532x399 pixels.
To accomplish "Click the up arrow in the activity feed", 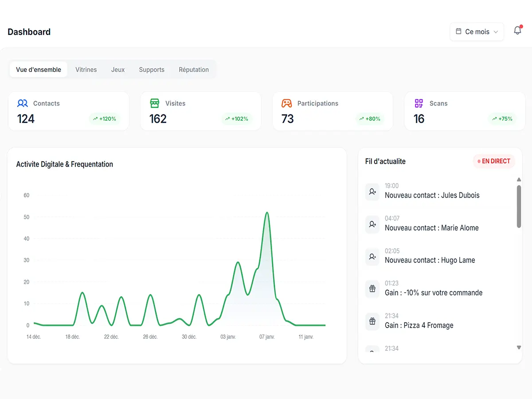I will point(519,180).
